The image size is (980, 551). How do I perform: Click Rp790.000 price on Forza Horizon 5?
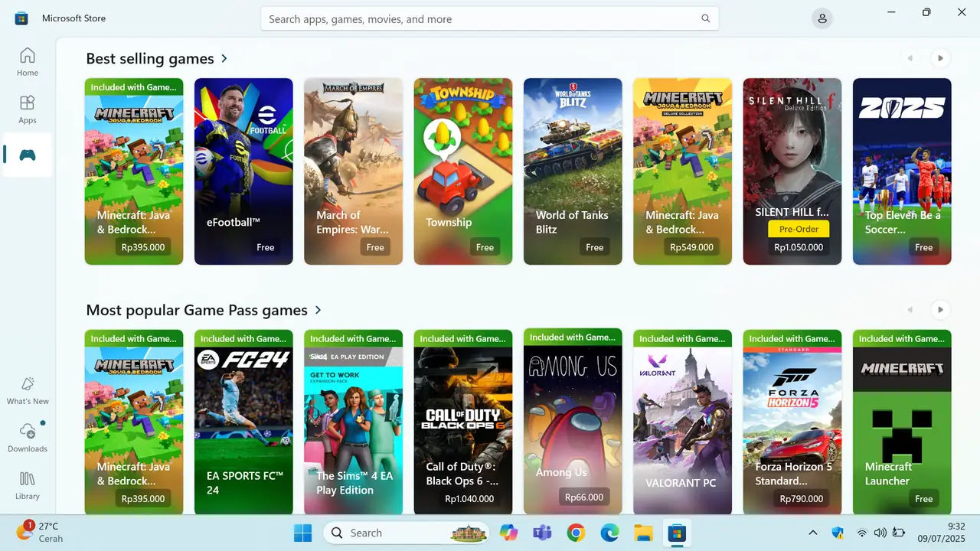coord(802,498)
